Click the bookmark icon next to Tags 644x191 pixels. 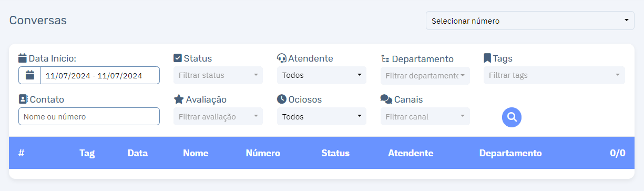coord(487,58)
